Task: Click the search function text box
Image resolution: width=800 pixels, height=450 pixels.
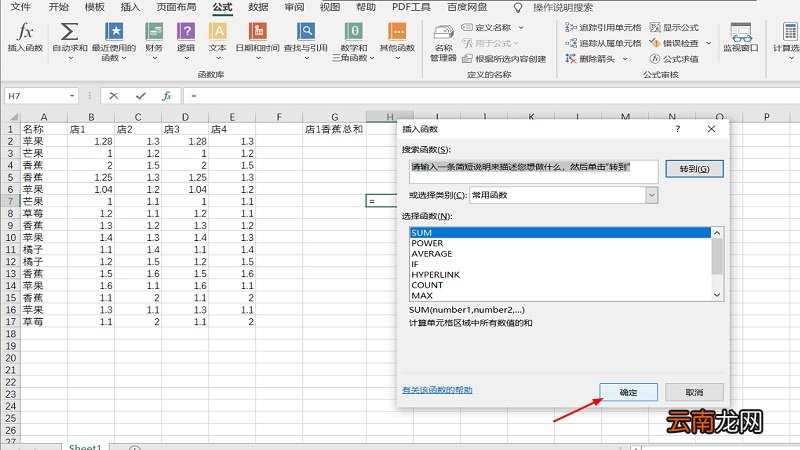Action: coord(533,171)
